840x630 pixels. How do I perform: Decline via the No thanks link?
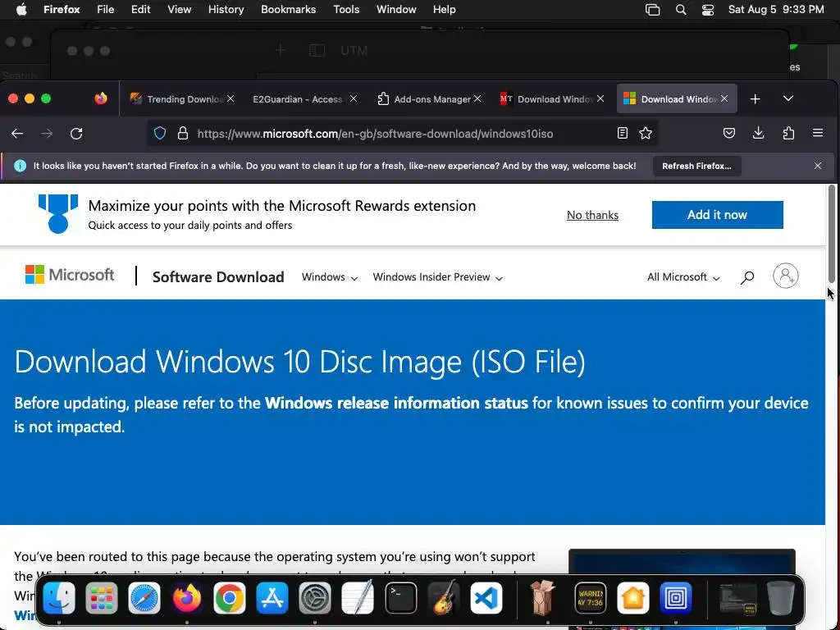pos(592,215)
